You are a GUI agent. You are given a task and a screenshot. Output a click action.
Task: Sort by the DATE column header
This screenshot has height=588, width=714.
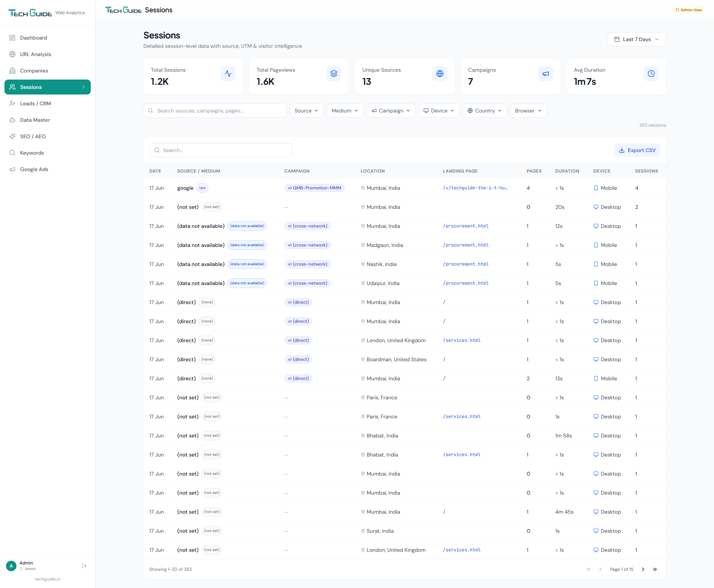(x=155, y=171)
